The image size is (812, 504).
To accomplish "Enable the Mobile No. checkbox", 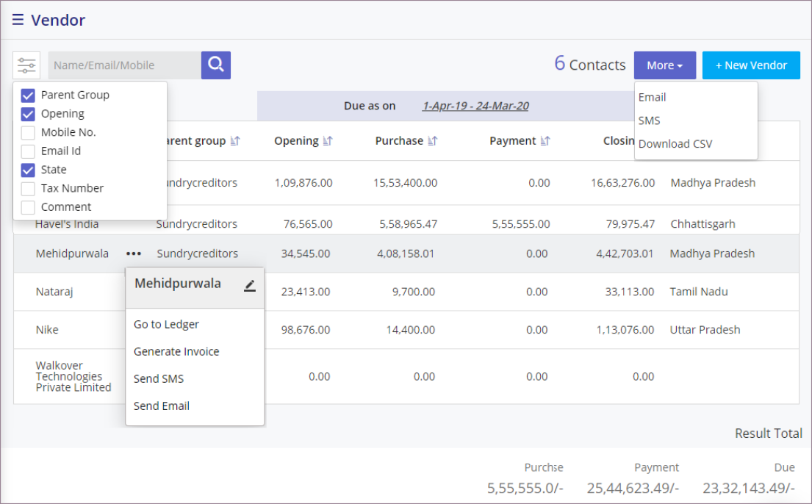I will click(x=28, y=132).
